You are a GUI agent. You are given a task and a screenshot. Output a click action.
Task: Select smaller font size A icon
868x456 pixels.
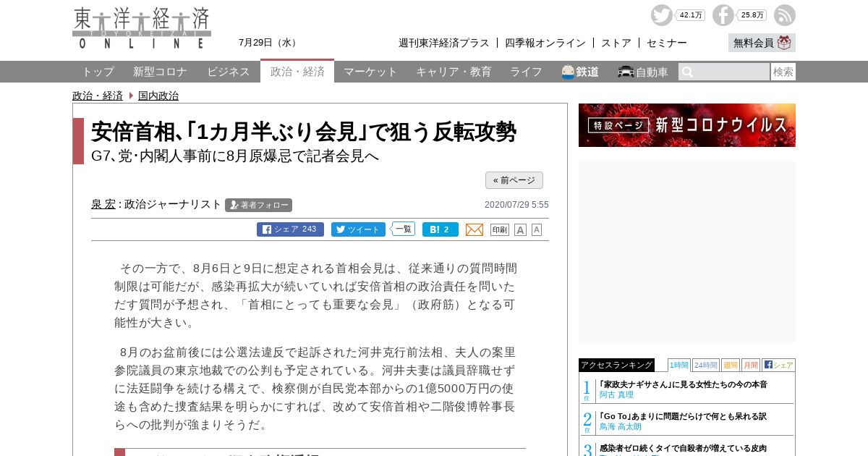coord(537,229)
